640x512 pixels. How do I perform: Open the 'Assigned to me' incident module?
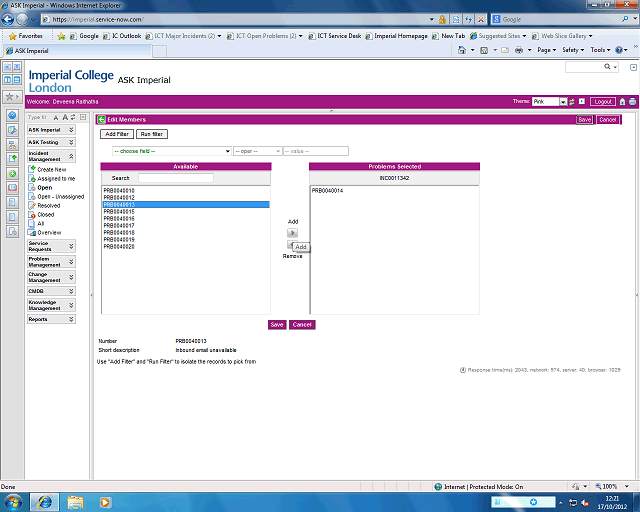[x=56, y=178]
